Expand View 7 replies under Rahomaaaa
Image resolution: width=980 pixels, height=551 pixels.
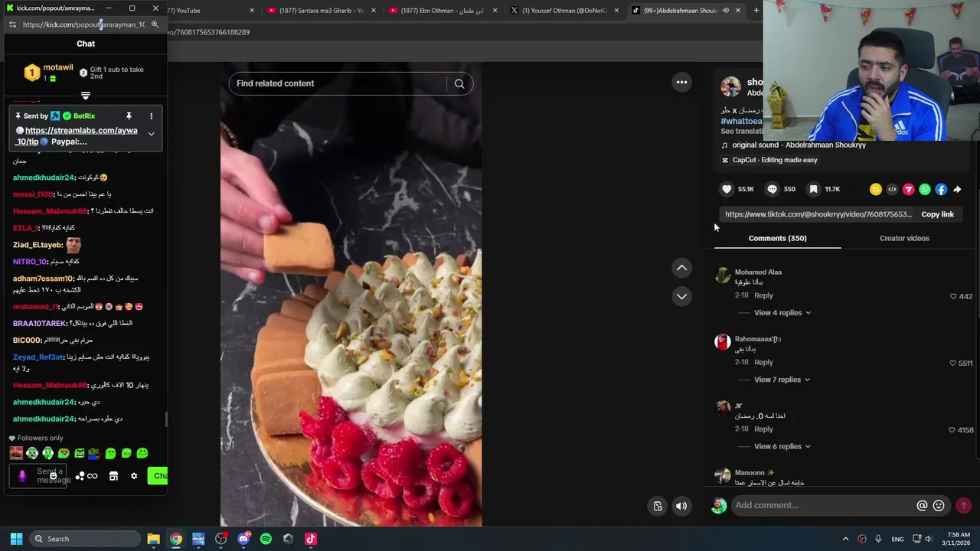(x=782, y=380)
